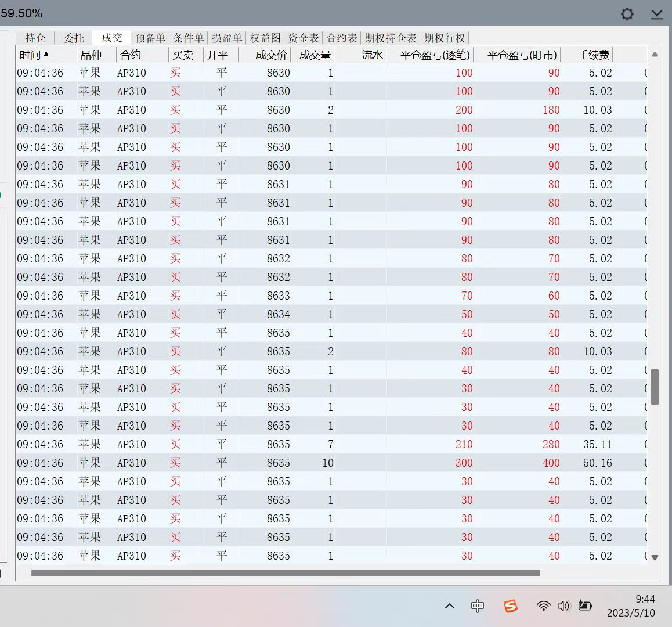Click vertical scrollbar down arrow
Screen dimensions: 672x627
coord(655,557)
